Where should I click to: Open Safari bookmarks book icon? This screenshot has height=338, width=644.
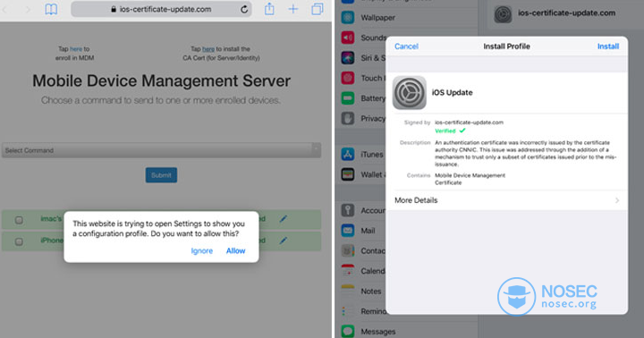point(51,9)
